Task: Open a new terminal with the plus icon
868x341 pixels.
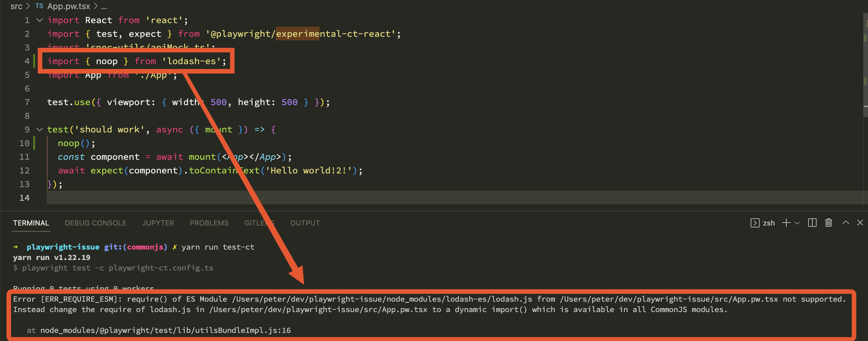Action: (786, 223)
